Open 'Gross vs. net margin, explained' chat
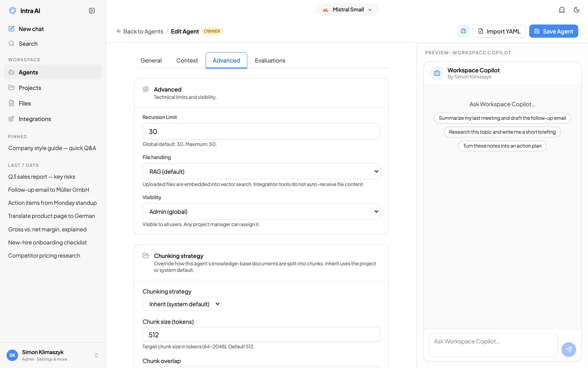This screenshot has height=368, width=588. pos(53,229)
